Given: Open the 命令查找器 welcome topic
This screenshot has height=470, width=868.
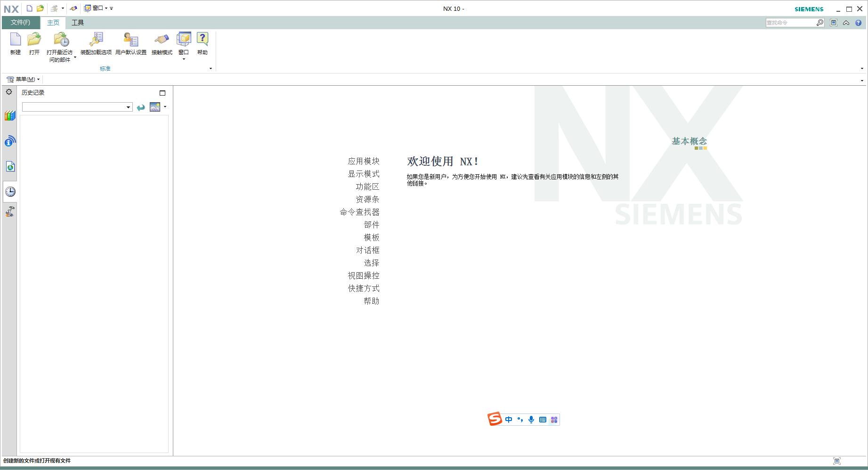Looking at the screenshot, I should (360, 212).
